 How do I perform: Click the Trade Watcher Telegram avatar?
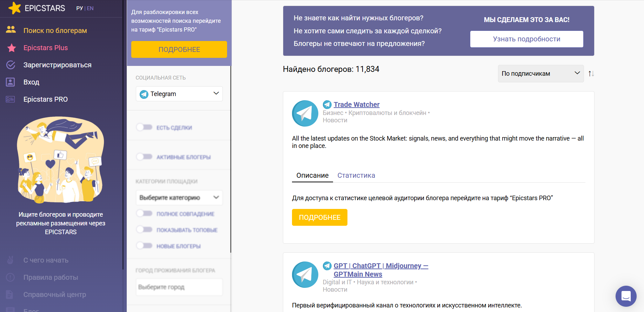305,113
